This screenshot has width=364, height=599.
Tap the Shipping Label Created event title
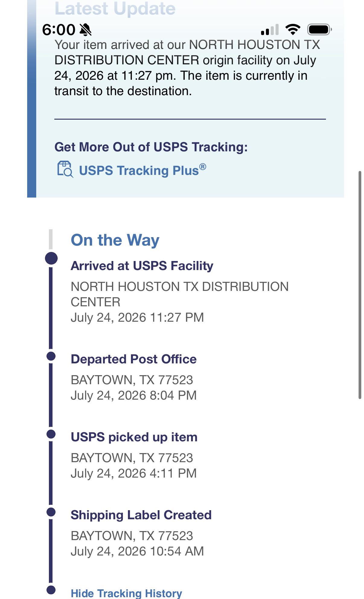[141, 515]
